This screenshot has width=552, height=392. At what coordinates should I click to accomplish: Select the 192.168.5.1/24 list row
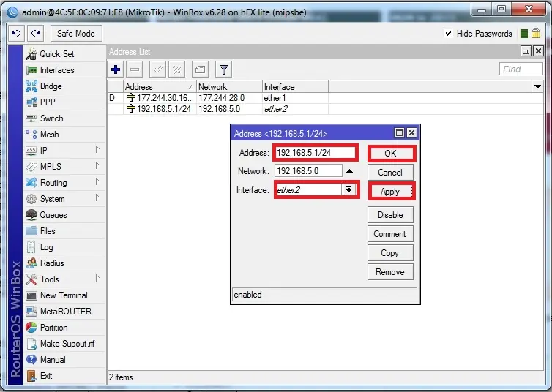click(x=325, y=109)
